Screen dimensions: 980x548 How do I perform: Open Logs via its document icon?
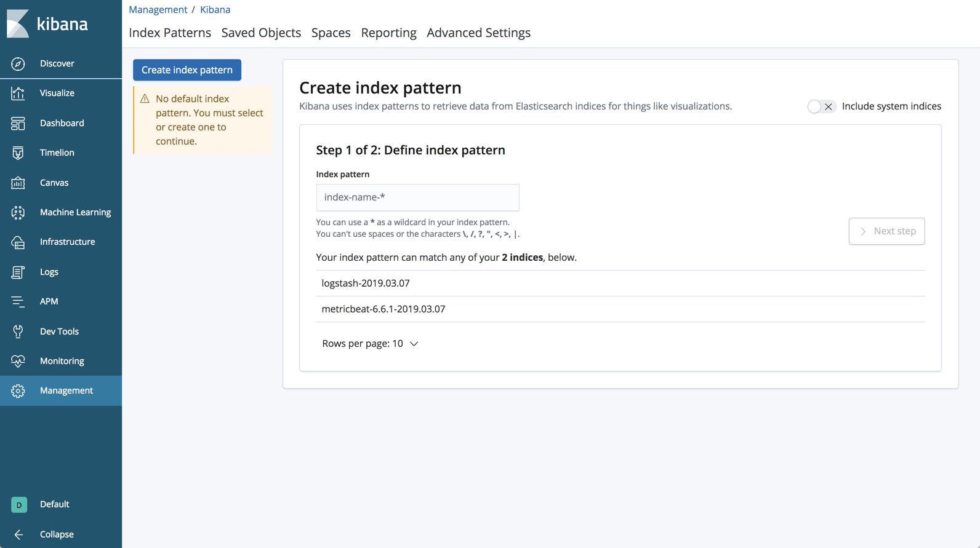tap(18, 272)
